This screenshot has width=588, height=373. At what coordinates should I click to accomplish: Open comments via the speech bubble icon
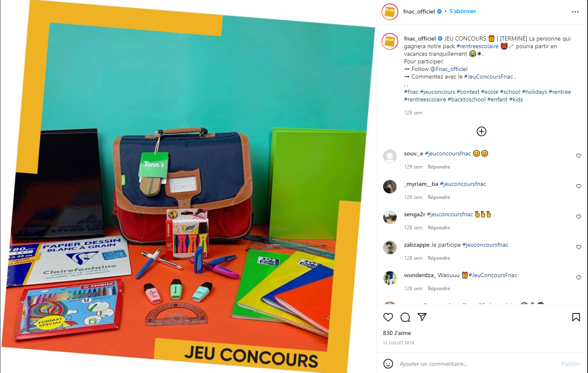[405, 317]
